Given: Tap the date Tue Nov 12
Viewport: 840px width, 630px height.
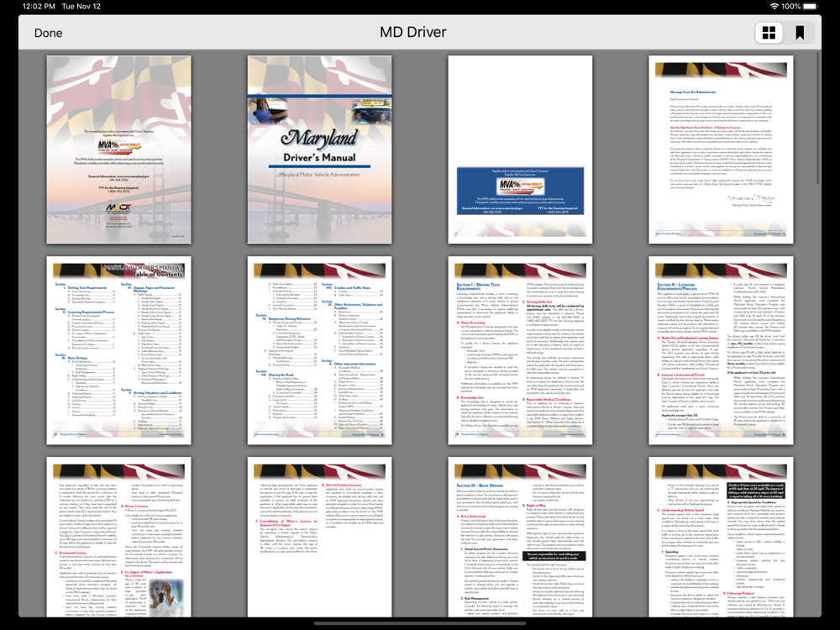Looking at the screenshot, I should pos(81,7).
